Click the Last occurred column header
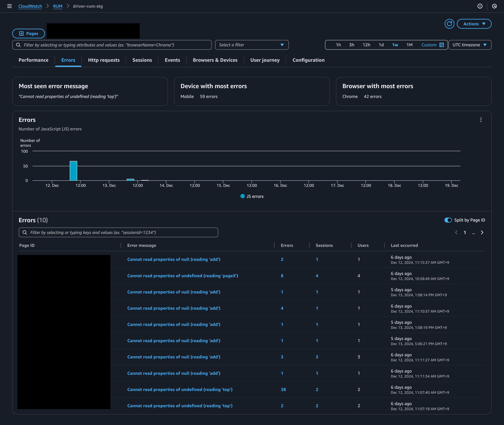Image resolution: width=504 pixels, height=425 pixels. (x=404, y=245)
